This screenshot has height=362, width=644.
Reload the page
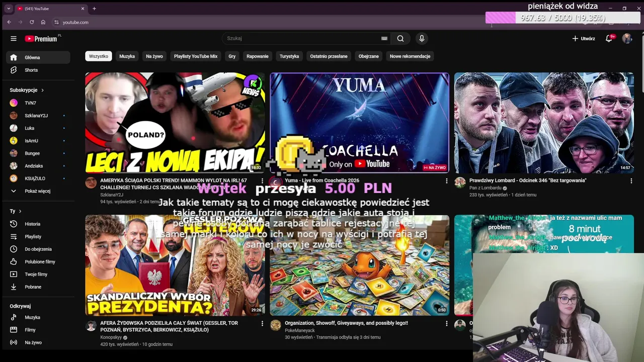32,22
